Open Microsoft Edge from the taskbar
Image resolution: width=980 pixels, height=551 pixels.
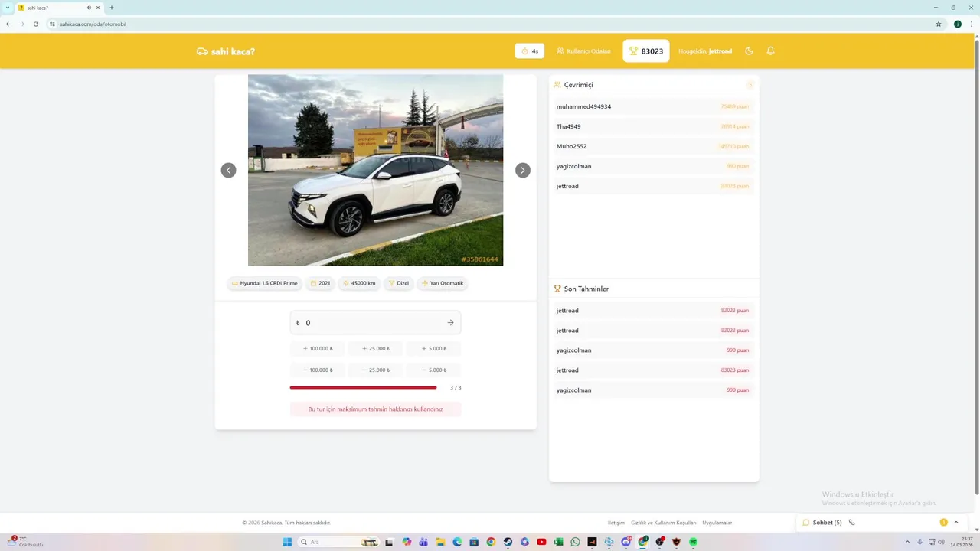(457, 542)
